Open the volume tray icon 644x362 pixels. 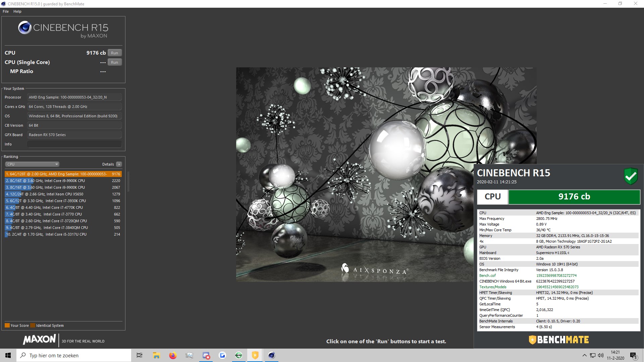pos(601,355)
